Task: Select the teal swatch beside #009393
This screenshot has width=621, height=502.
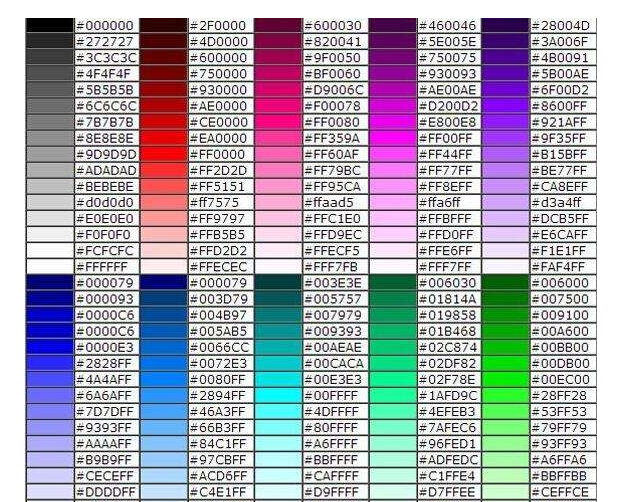Action: pyautogui.click(x=278, y=331)
